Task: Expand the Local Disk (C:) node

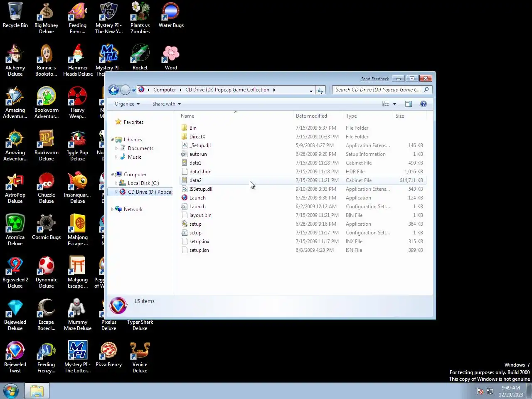Action: [116, 183]
